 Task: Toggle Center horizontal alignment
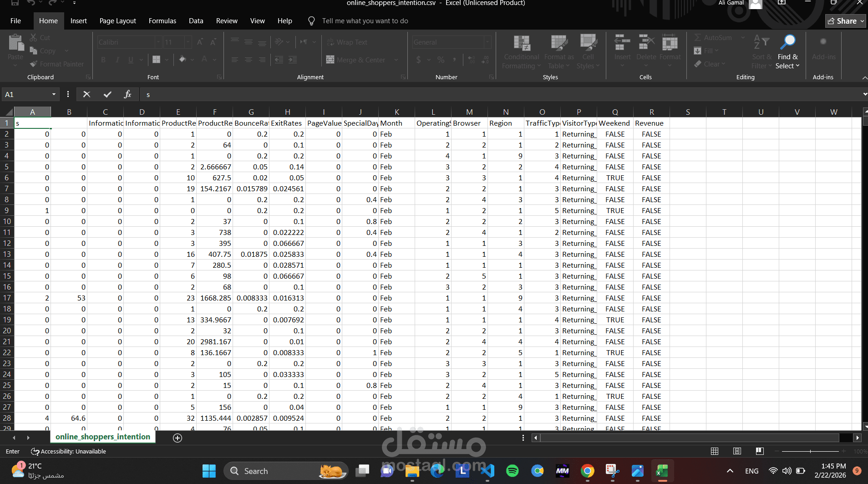pyautogui.click(x=249, y=60)
